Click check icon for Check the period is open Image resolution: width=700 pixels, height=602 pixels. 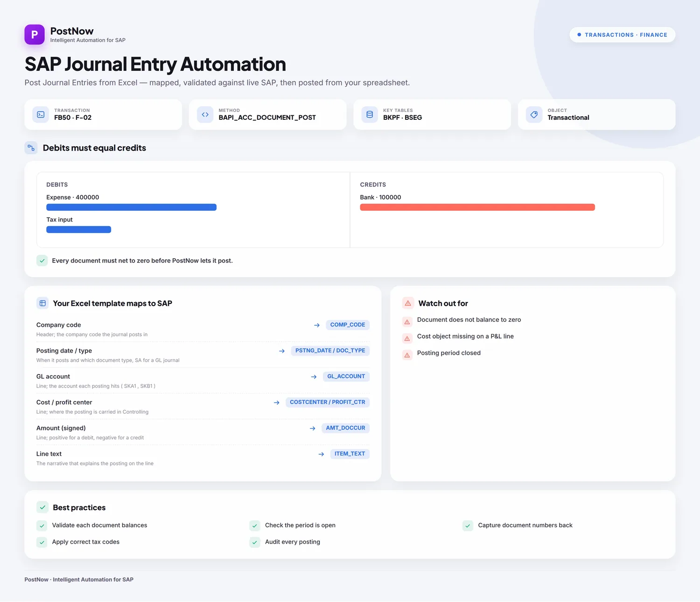tap(255, 526)
